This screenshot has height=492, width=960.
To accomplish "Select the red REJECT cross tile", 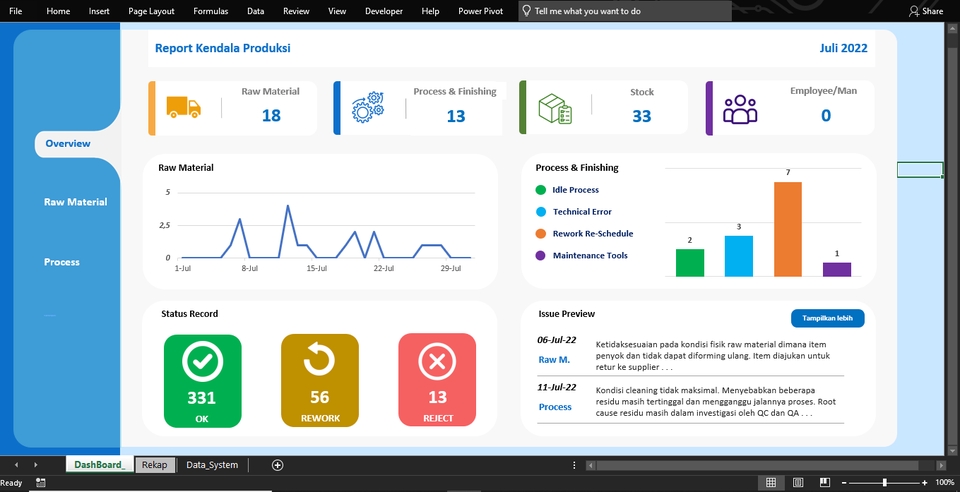I will 437,380.
